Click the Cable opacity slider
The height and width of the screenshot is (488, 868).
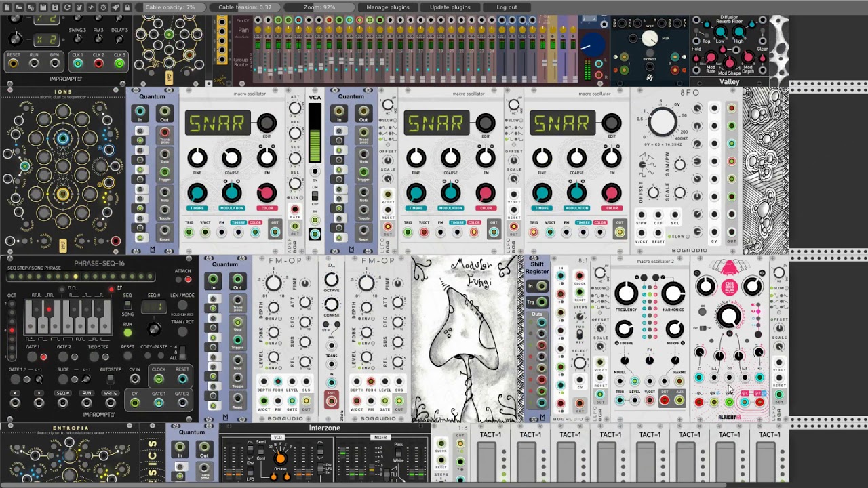pyautogui.click(x=170, y=7)
